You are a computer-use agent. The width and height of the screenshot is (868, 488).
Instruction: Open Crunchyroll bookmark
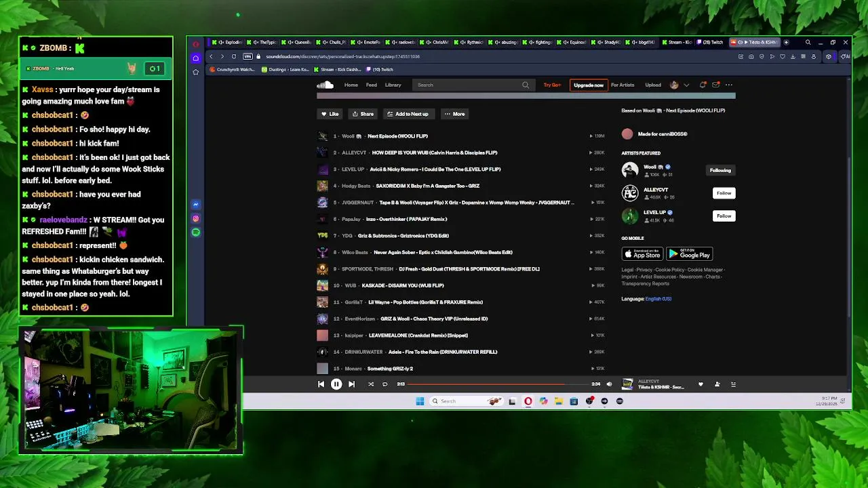[x=233, y=69]
